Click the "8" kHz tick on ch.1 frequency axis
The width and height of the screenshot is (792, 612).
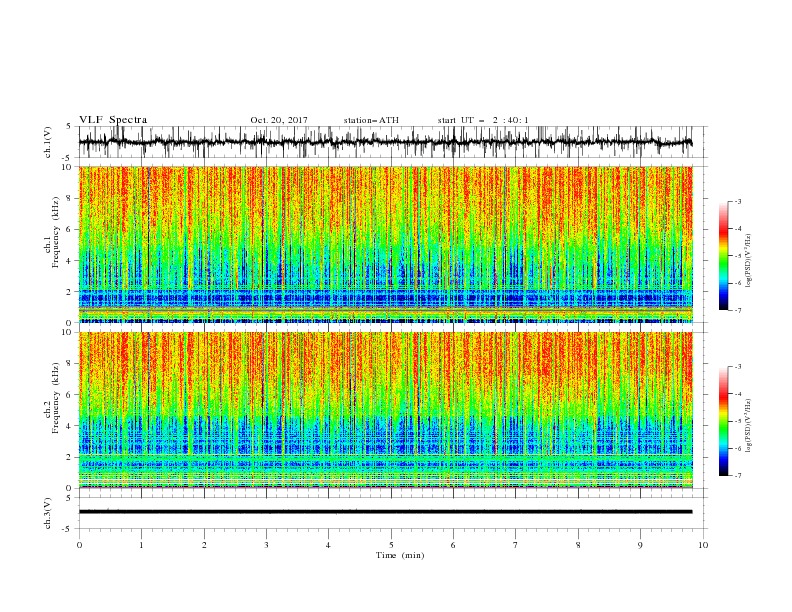[x=69, y=198]
